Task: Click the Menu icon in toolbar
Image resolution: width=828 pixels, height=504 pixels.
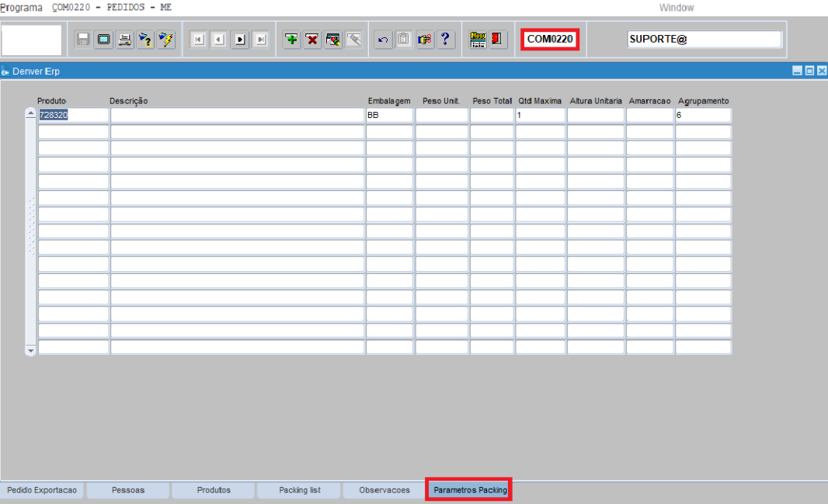Action: pyautogui.click(x=478, y=39)
